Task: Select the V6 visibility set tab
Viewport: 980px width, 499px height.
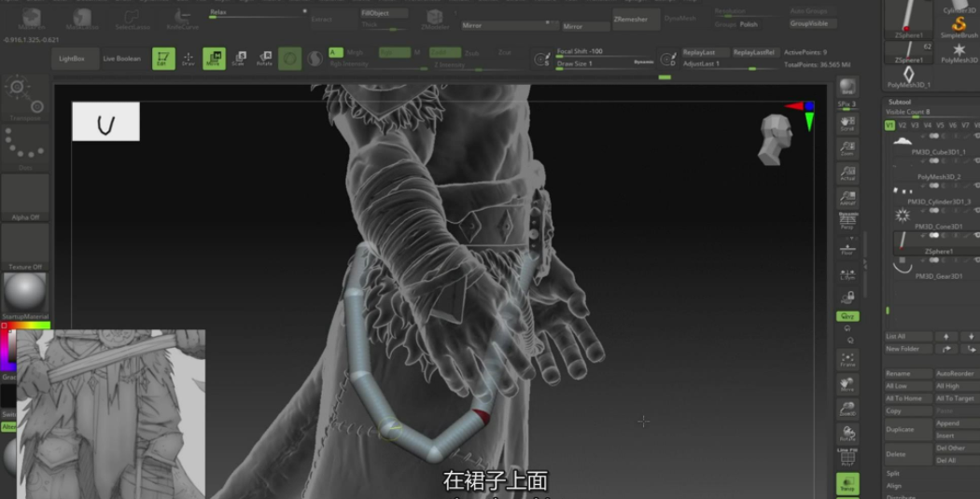Action: click(x=953, y=126)
